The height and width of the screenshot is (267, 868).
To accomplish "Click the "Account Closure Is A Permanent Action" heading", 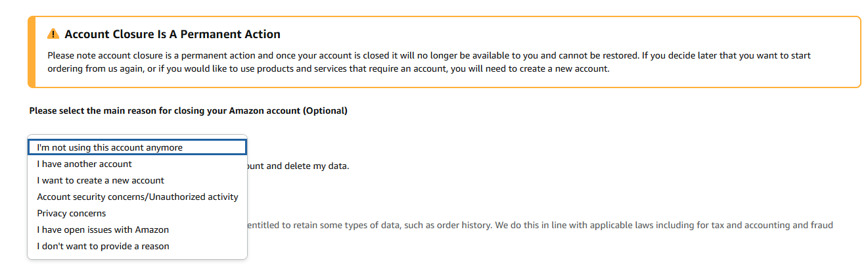I will click(x=172, y=34).
